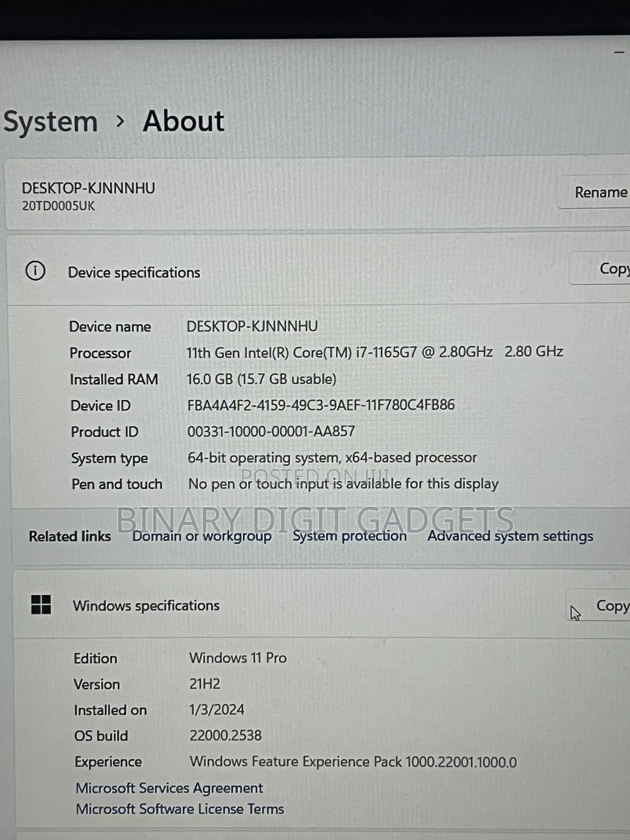Click Device name value DESKTOP-KJNNNHU in specifications
Screen dimensions: 630x840
[252, 326]
